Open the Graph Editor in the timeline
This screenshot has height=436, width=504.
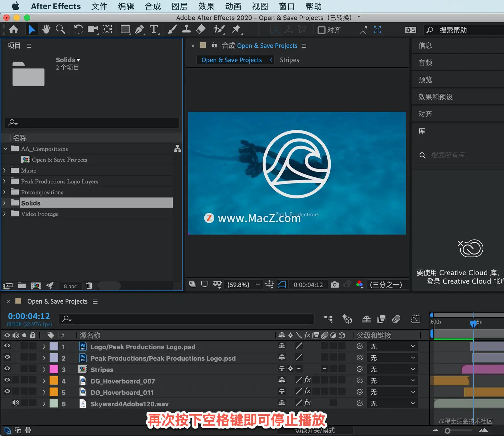point(416,319)
